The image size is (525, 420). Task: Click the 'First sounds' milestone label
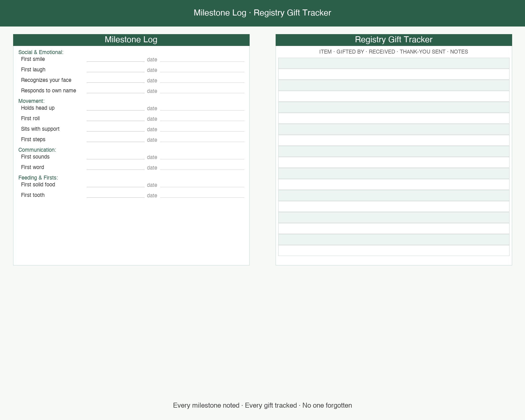click(x=35, y=157)
